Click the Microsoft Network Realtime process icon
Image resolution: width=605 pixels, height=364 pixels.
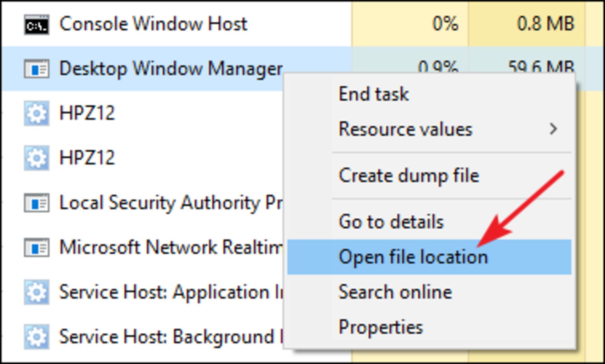pyautogui.click(x=37, y=247)
